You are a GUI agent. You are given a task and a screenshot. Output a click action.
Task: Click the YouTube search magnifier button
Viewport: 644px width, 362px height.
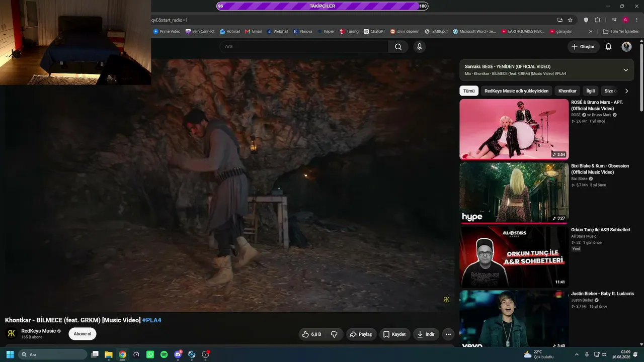coord(398,47)
